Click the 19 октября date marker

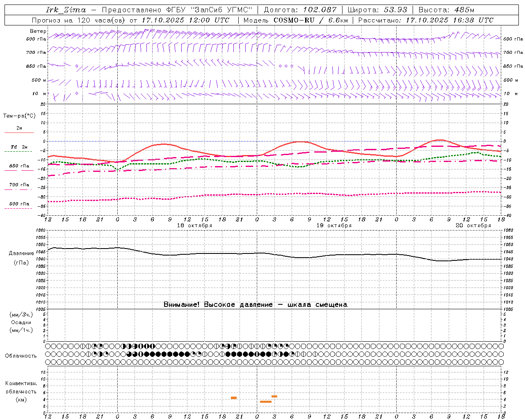coord(334,226)
